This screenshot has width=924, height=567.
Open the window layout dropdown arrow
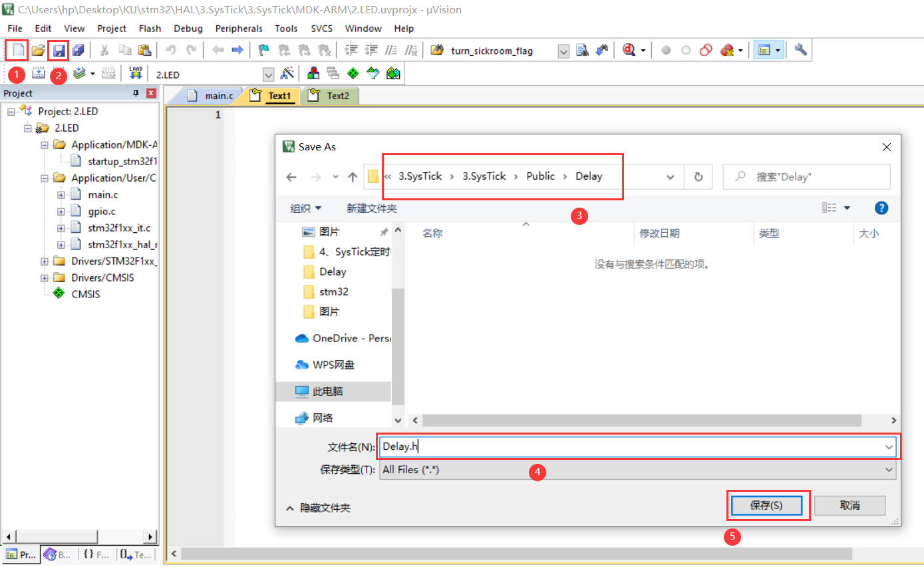pos(778,51)
